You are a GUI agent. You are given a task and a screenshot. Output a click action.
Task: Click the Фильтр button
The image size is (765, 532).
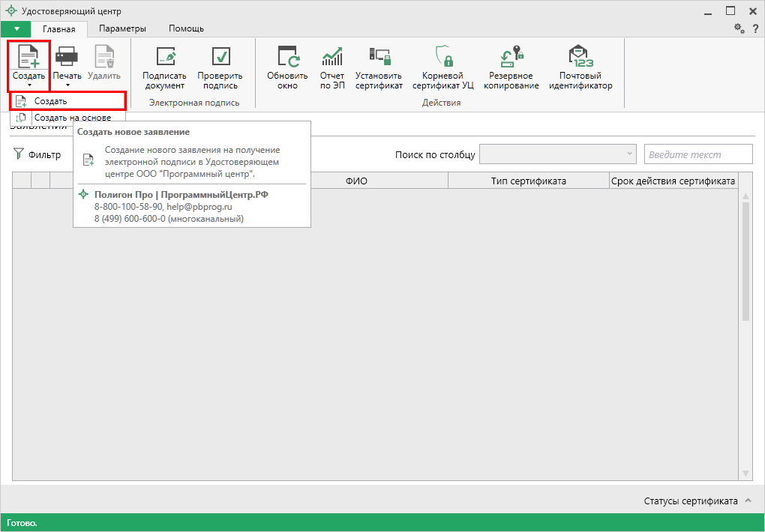37,155
